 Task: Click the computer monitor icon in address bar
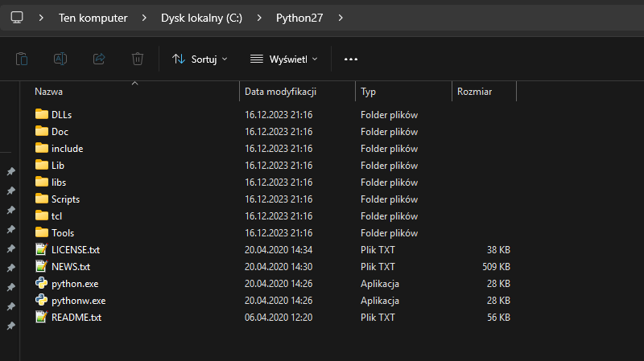coord(17,17)
